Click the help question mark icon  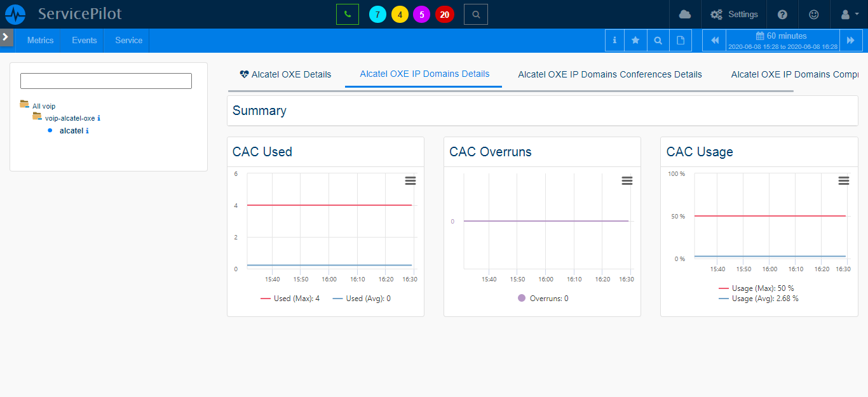pos(782,14)
